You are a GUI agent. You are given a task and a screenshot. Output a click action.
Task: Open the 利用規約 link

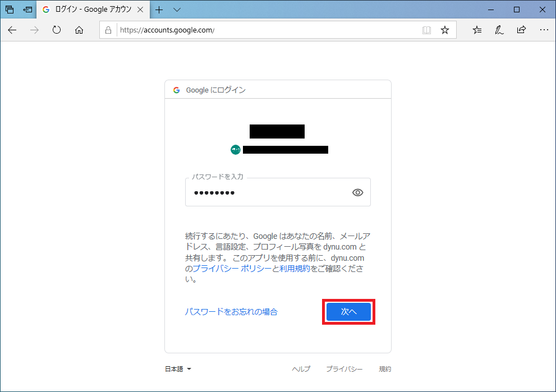tap(295, 269)
